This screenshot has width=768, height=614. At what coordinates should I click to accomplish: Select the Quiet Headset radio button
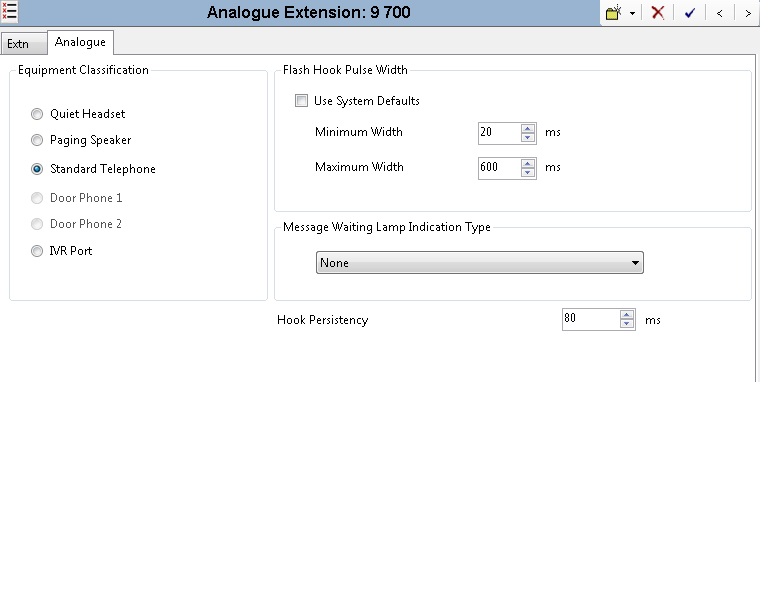pos(37,114)
